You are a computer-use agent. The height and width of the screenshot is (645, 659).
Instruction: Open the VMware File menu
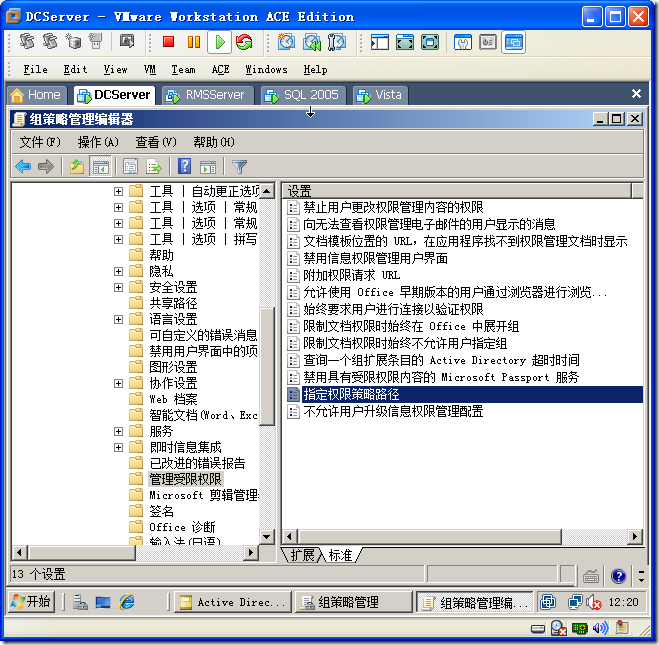35,69
